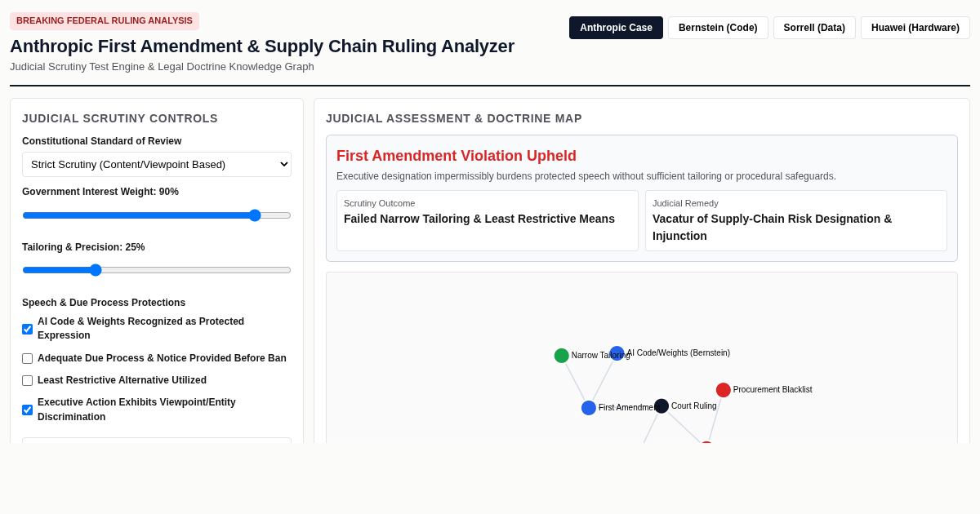Select the blue AI Code/Weights (Bernstein) node
Screen dimensions: 980x514
(617, 353)
